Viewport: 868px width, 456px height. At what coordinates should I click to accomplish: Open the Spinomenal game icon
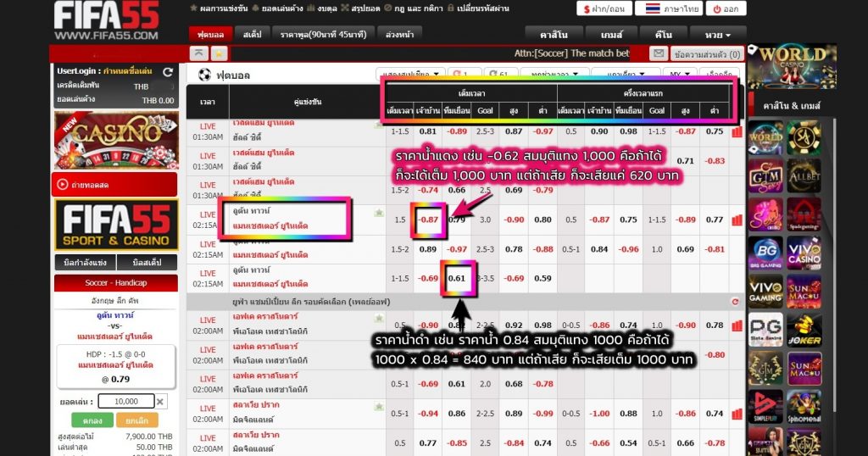point(804,407)
